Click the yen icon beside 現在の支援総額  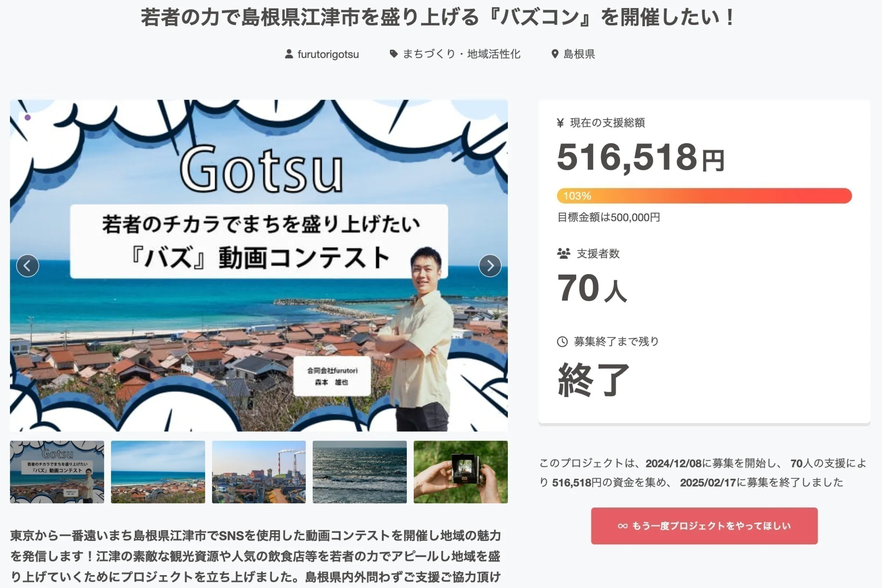tap(560, 123)
